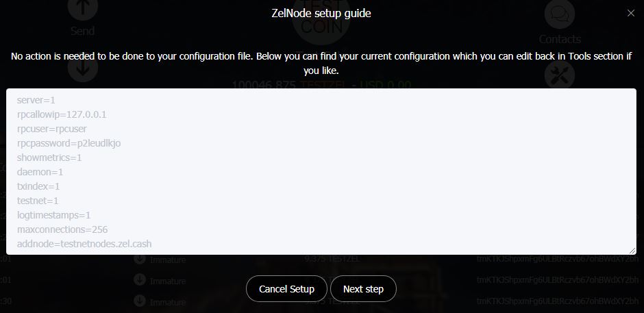Close the ZelNode setup guide dialog

click(631, 13)
